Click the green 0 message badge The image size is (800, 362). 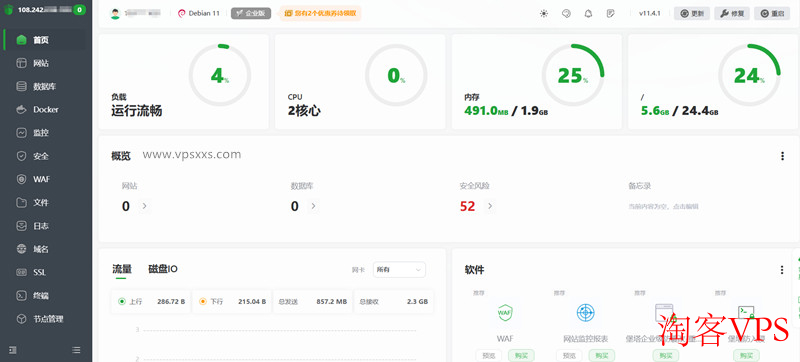point(79,9)
